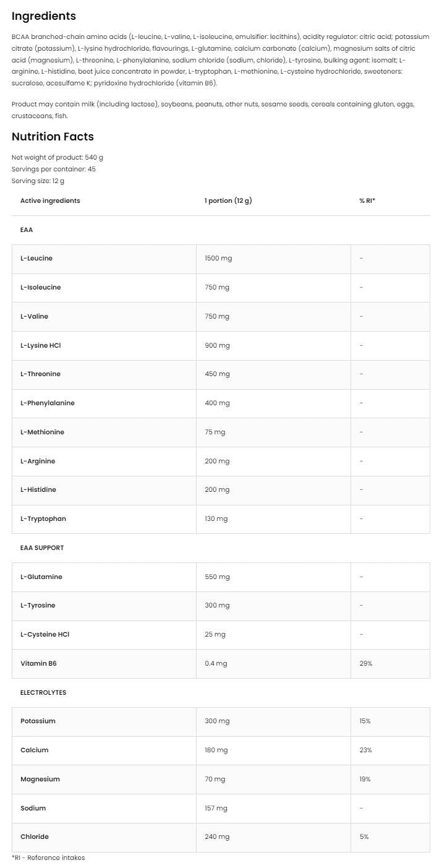The width and height of the screenshot is (442, 868).
Task: Select the 450 mg L-Threonine value
Action: coord(217,374)
